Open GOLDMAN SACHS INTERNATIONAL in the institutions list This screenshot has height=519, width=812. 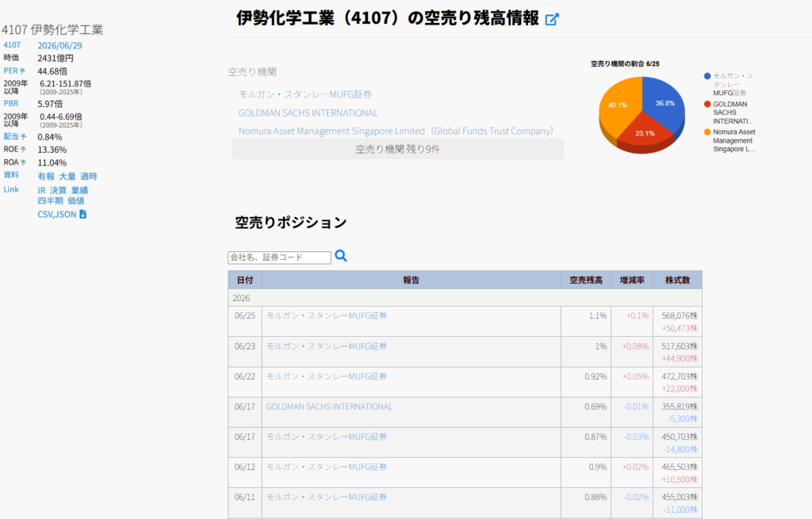(308, 113)
